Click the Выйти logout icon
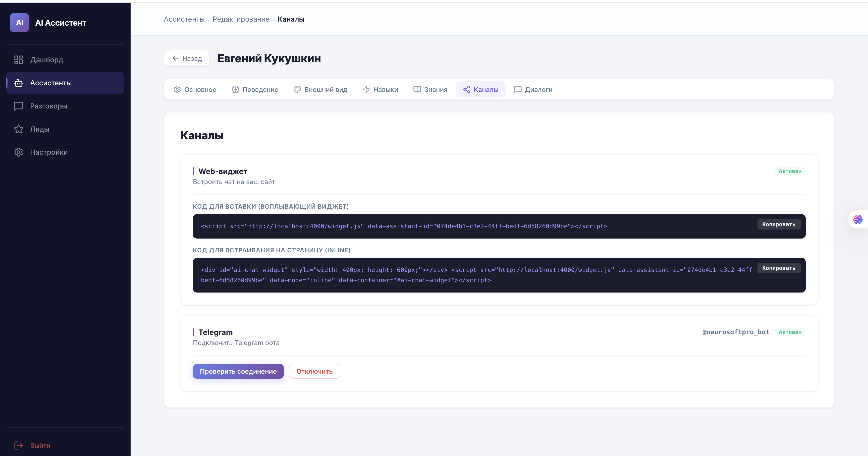The image size is (868, 456). 19,445
